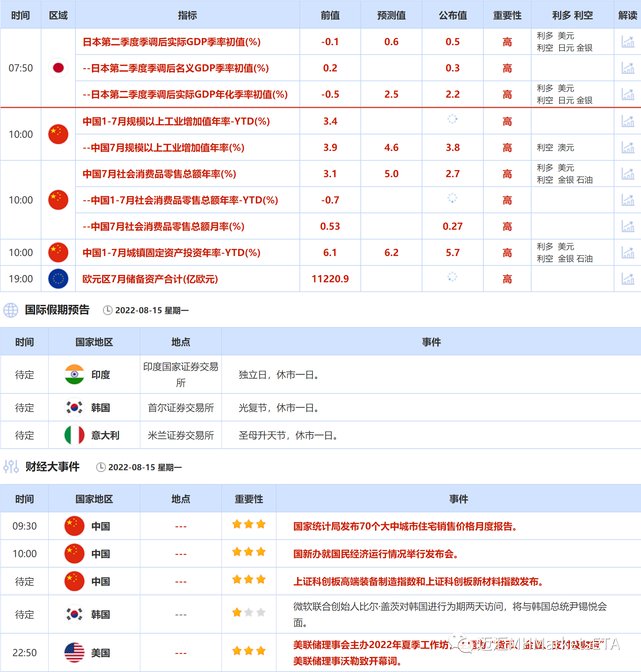Click China flag in fixed asset investment row
The height and width of the screenshot is (672, 641).
(x=58, y=253)
